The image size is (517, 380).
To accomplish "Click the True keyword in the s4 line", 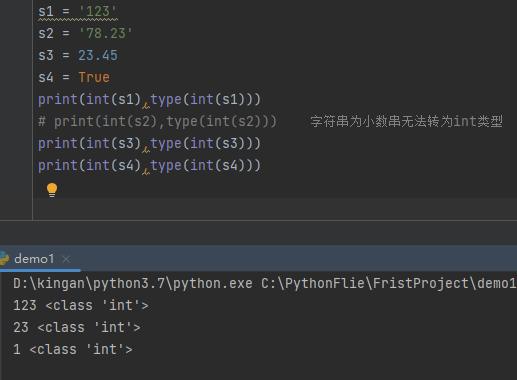I will [94, 77].
